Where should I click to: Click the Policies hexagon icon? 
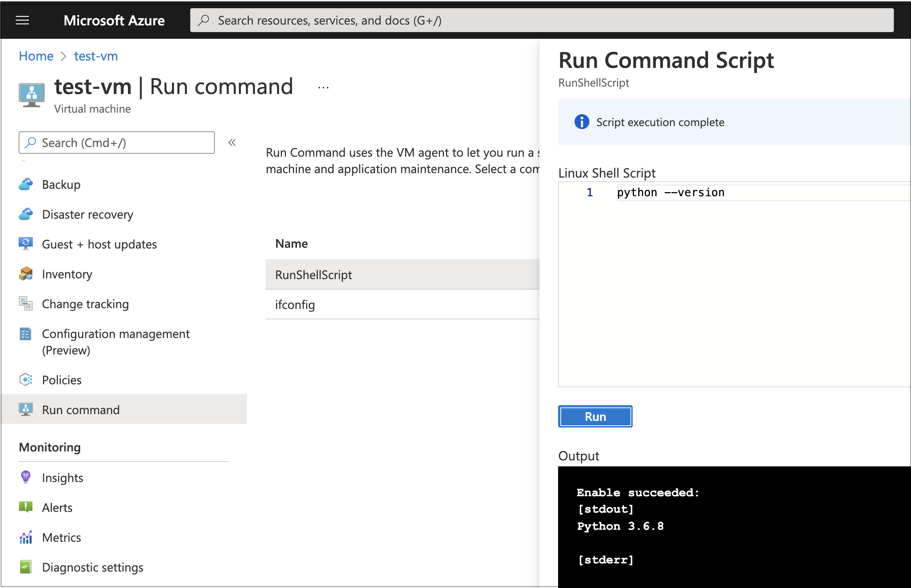26,379
